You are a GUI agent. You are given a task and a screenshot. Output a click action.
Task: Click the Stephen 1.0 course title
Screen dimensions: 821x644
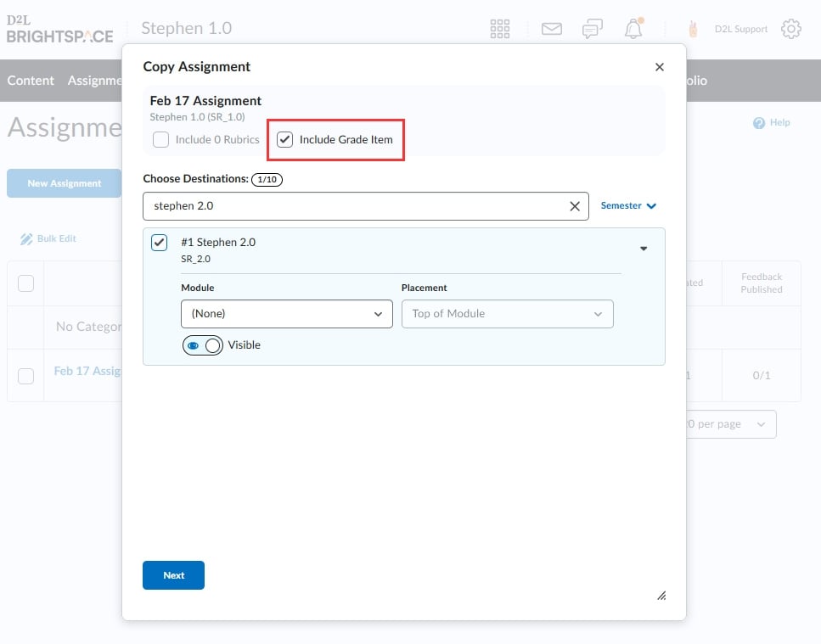click(x=187, y=28)
